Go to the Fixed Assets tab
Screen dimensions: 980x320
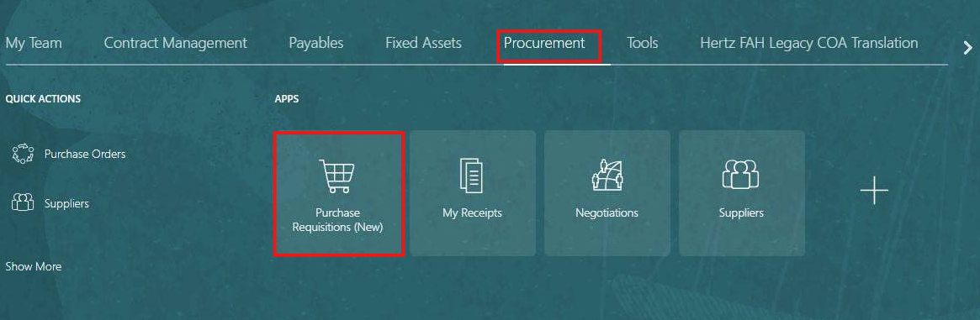point(423,43)
